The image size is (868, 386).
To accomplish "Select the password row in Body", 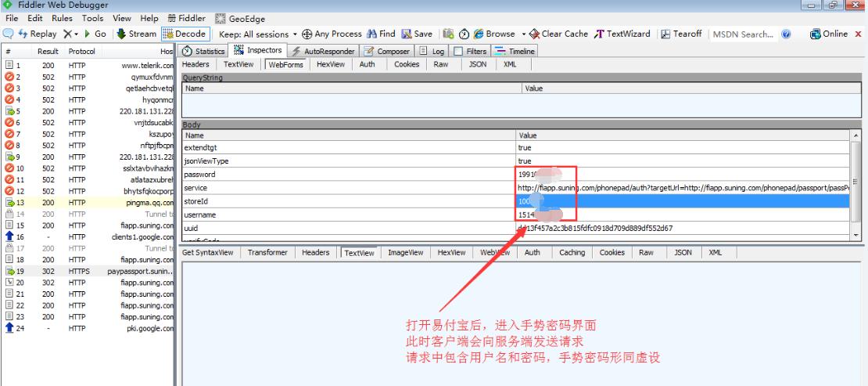I will 515,175.
